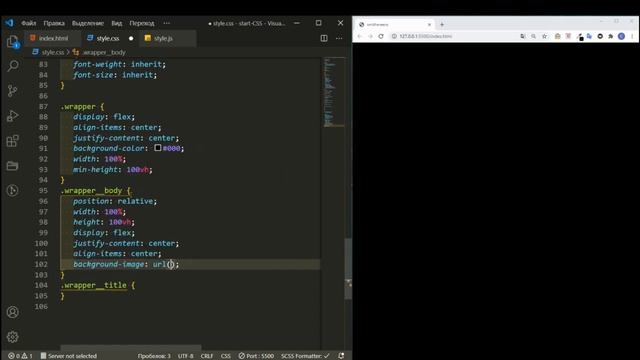The image size is (640, 360).
Task: Change line endings via CRLF
Action: pos(207,356)
